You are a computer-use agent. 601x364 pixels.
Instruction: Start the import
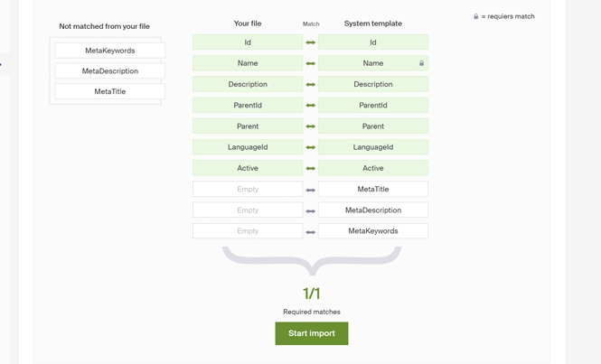tap(311, 333)
